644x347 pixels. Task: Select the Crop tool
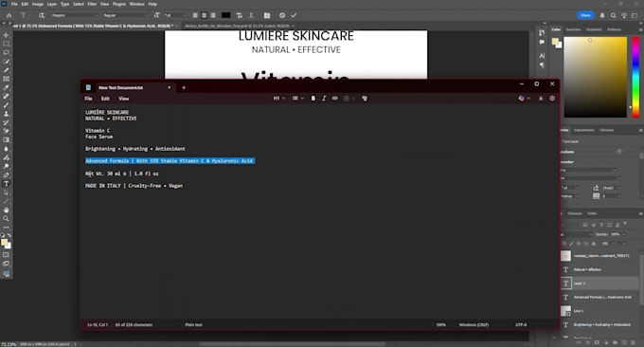pos(7,70)
